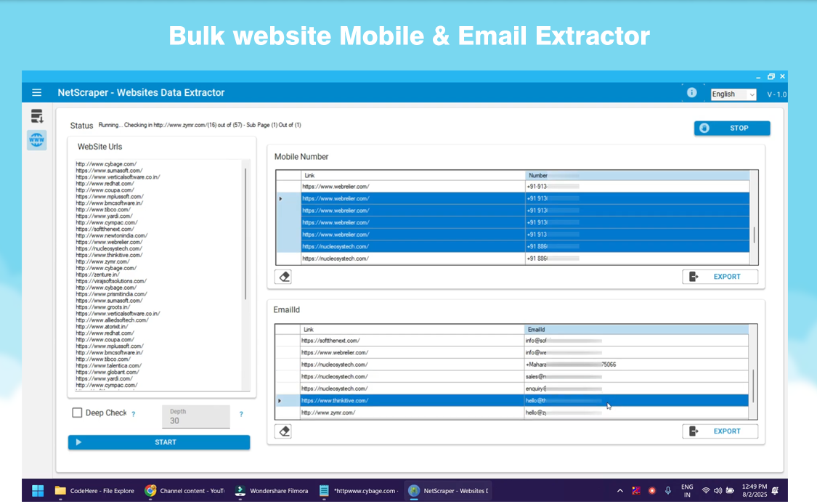Click the Depth input field
817x504 pixels.
click(196, 416)
